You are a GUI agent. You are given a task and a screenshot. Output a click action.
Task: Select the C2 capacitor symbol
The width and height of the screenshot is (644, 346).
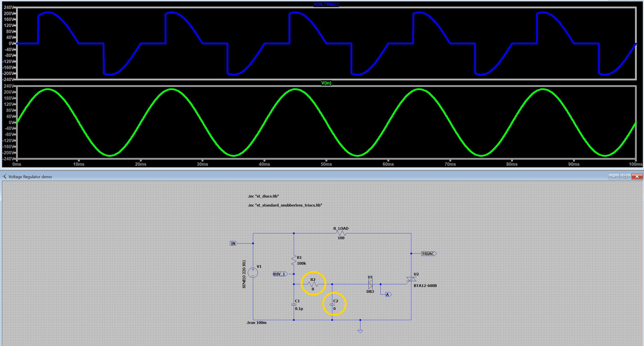point(332,305)
